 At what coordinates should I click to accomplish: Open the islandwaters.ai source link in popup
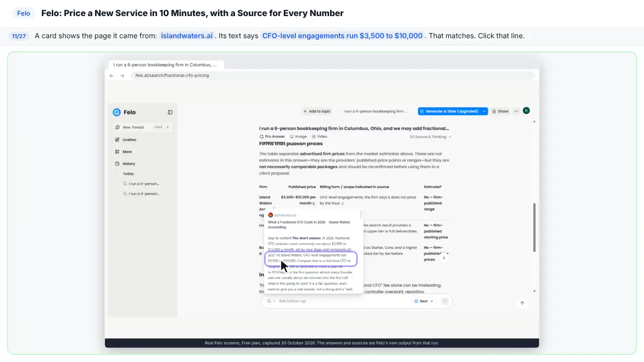tap(282, 215)
